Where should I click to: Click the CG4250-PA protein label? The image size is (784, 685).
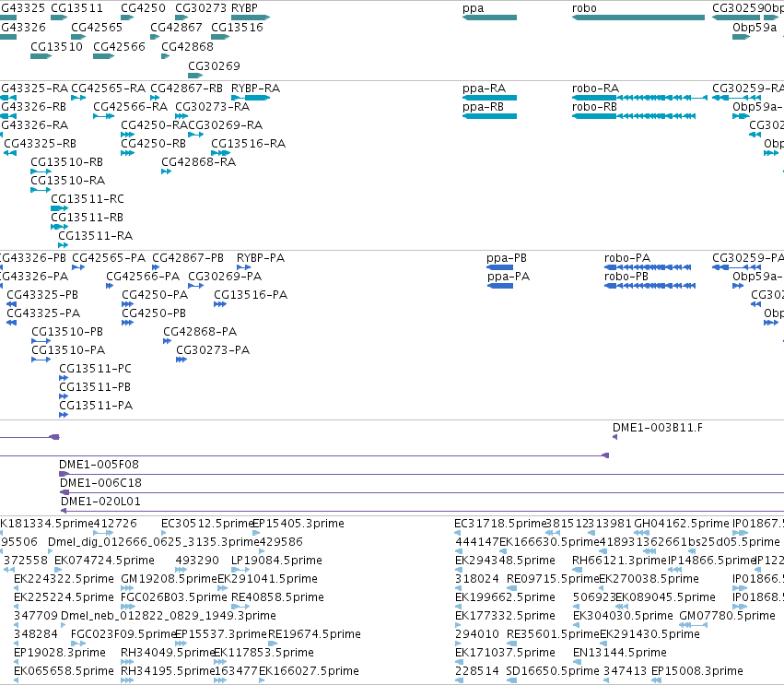click(x=155, y=296)
